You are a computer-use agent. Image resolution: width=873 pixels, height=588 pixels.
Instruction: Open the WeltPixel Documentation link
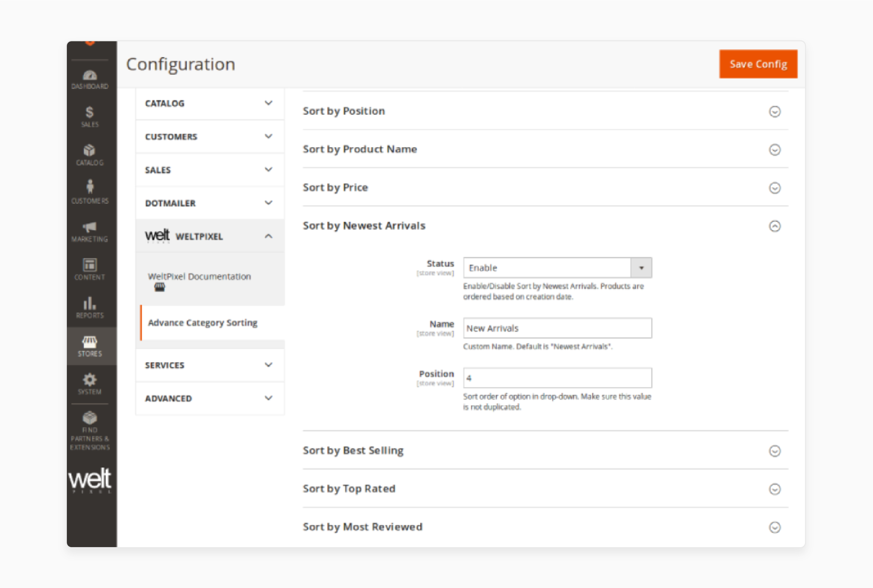[x=199, y=276]
